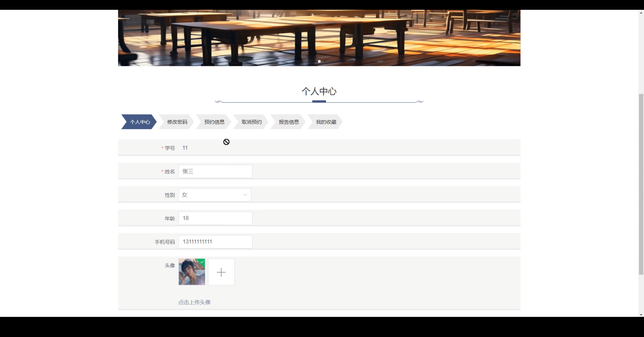The image size is (644, 337).
Task: Select the active carousel indicator dot
Action: click(x=319, y=61)
